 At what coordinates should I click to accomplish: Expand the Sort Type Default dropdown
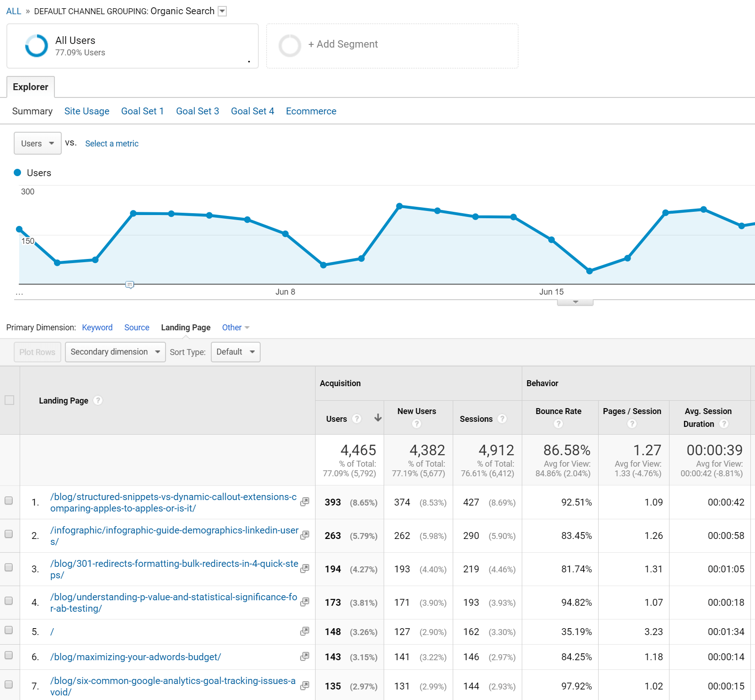236,352
